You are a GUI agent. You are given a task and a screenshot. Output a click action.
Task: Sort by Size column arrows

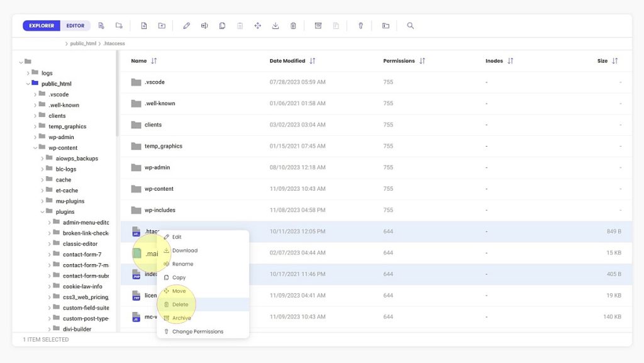(615, 61)
